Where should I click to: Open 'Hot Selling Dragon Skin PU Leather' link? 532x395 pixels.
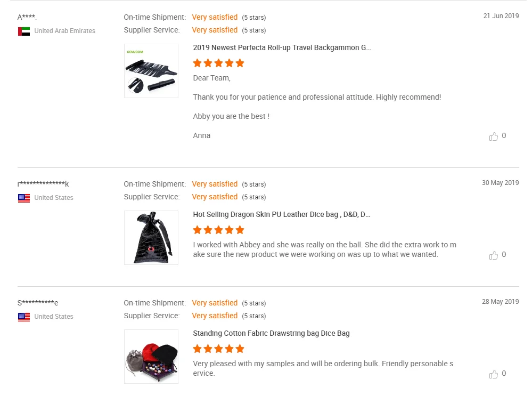click(x=281, y=214)
